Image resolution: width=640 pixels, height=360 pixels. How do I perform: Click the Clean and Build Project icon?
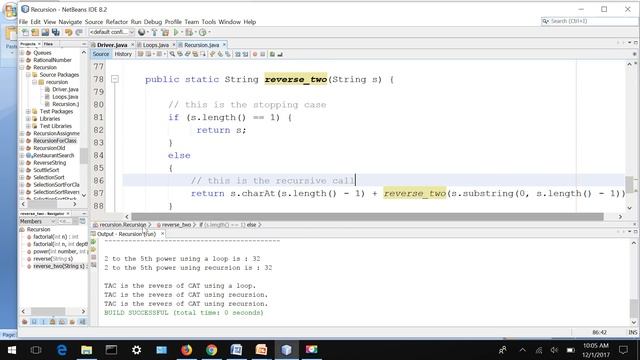coord(165,32)
